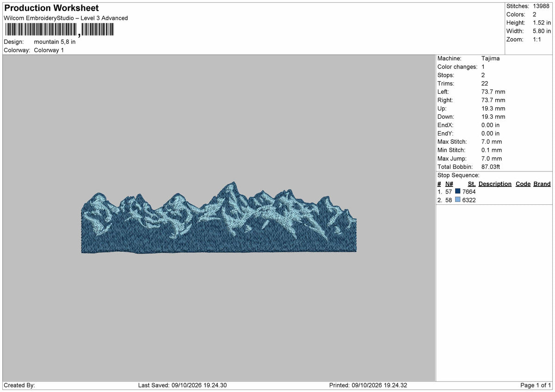
Task: Click the stitches count '13988'
Action: click(x=542, y=6)
